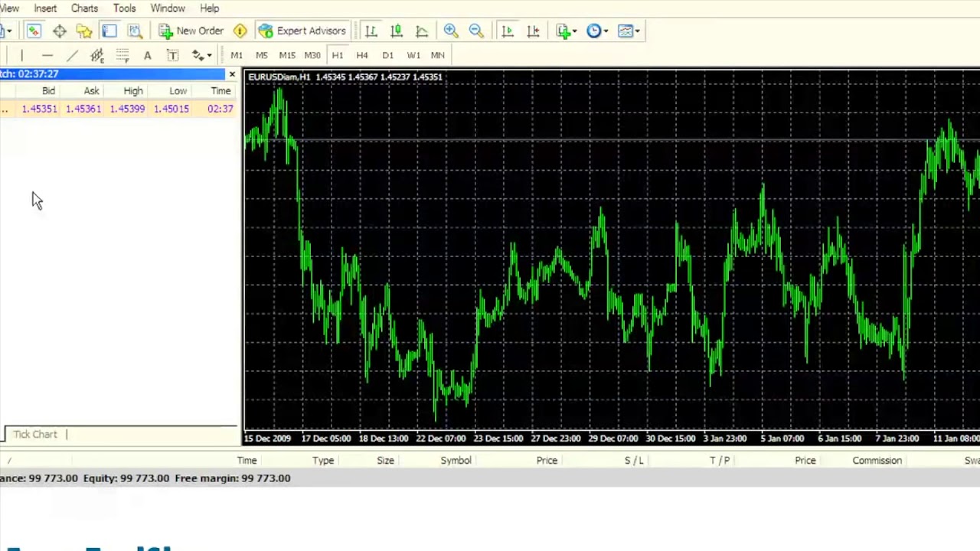
Task: Click the Low column header
Action: 178,91
